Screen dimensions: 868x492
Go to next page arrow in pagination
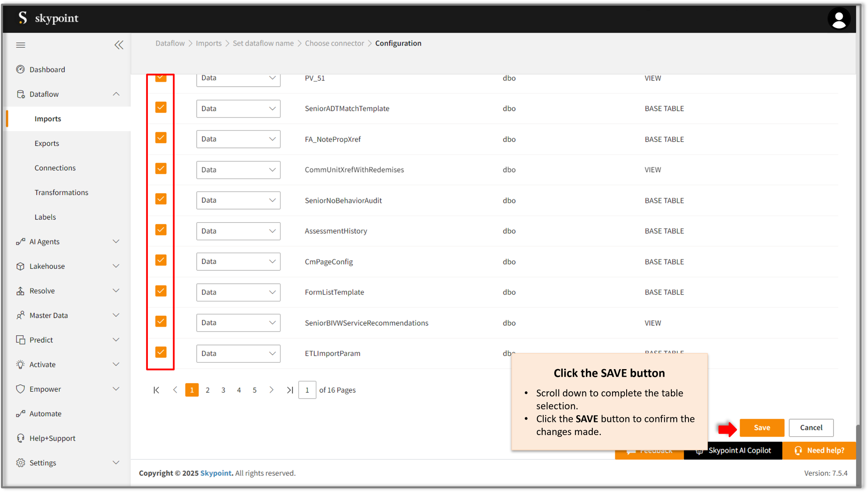pos(271,390)
